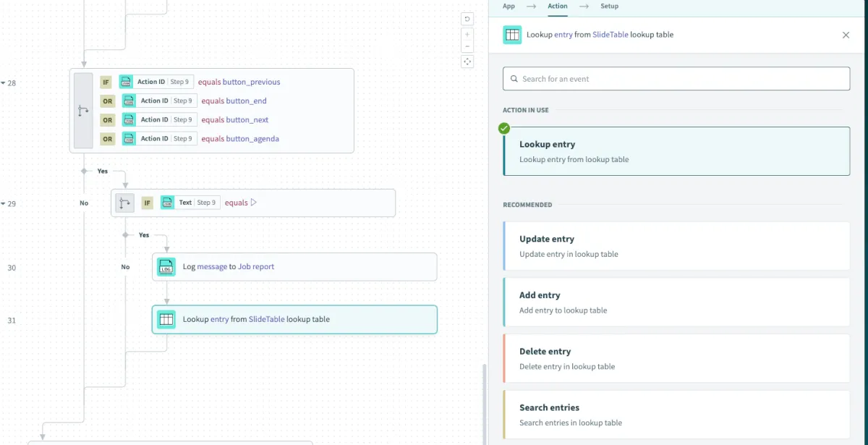Click the 'SlideTable' link in panel header
Screen dimensions: 868x445
pos(610,35)
